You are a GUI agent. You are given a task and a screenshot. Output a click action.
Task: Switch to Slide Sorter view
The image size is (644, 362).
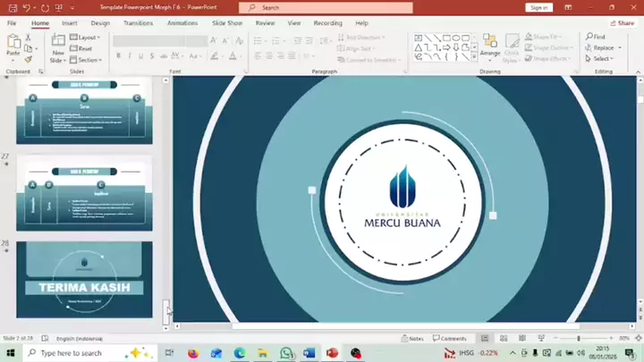pos(504,338)
